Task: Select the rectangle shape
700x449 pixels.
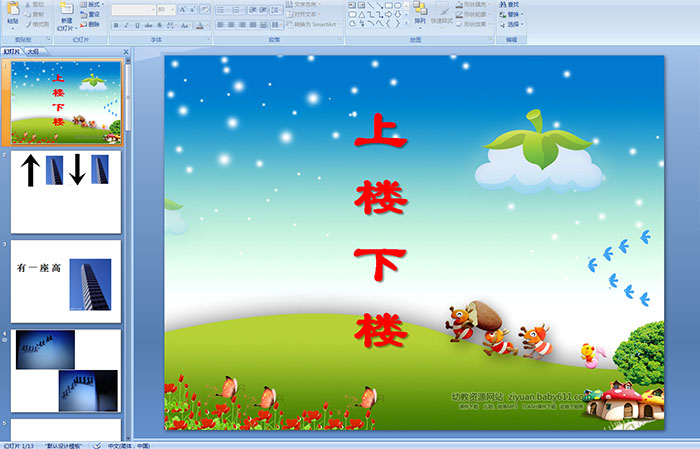Action: [x=389, y=5]
